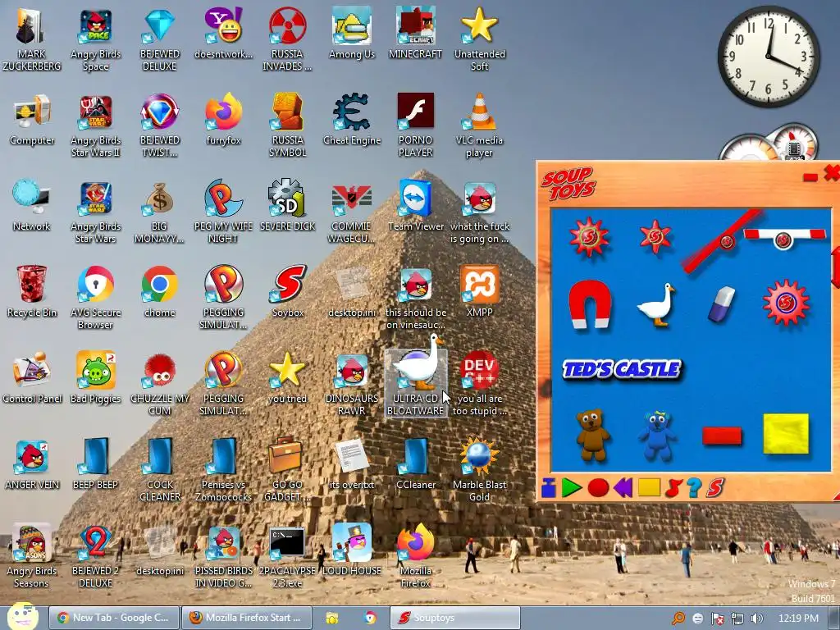Select the large red spiky gear toy
This screenshot has height=630, width=840.
[589, 237]
